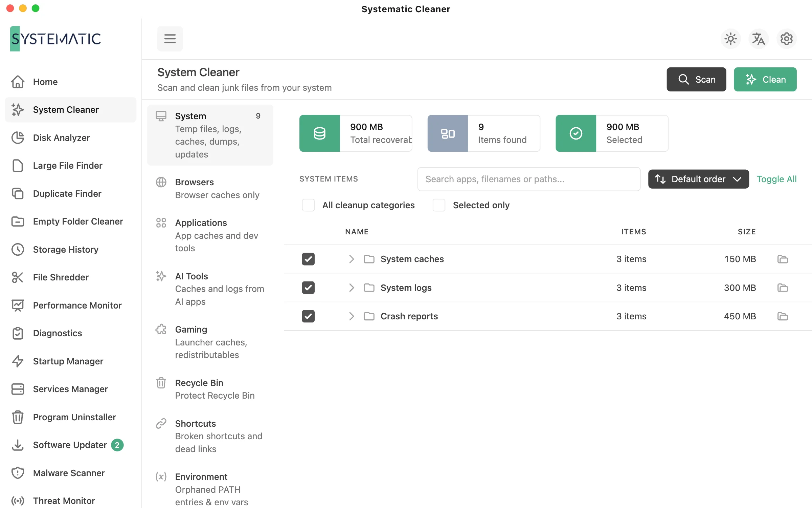Uncheck the System logs checkbox
Screen dimensions: 812x508
point(308,288)
